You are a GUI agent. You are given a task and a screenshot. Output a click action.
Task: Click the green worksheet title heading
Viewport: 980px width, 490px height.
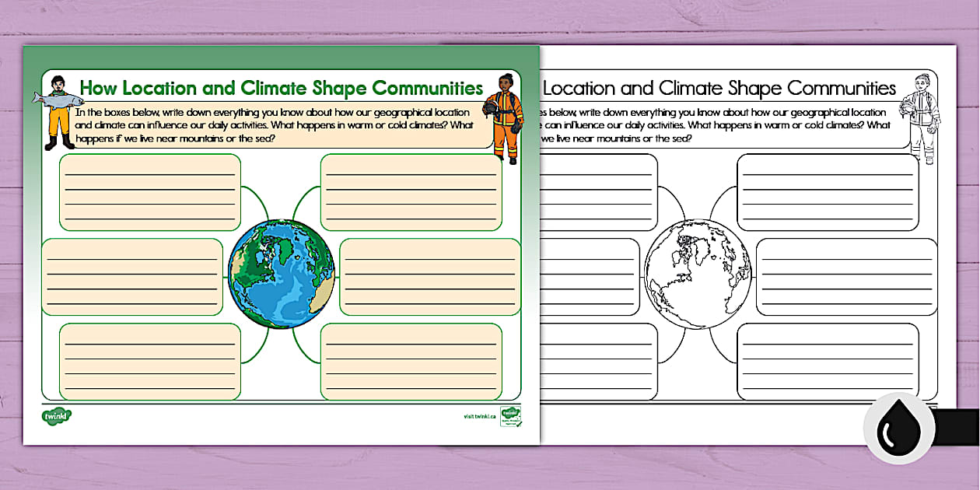tap(281, 86)
